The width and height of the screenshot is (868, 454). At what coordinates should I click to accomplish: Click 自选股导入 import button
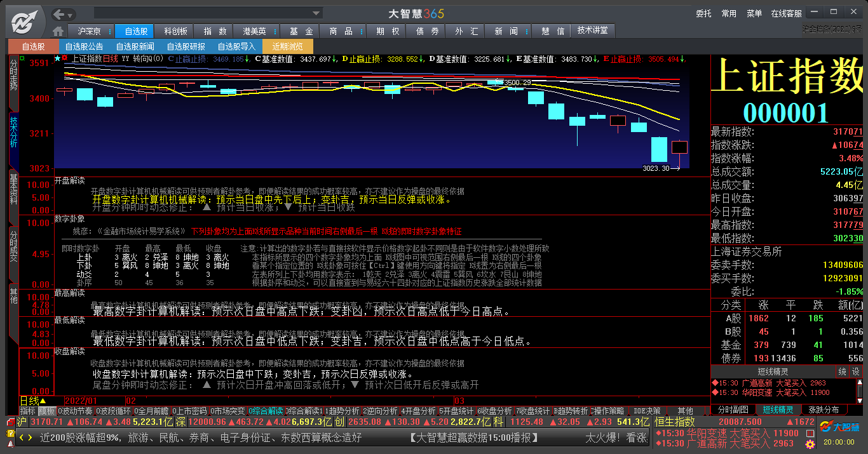pos(236,46)
